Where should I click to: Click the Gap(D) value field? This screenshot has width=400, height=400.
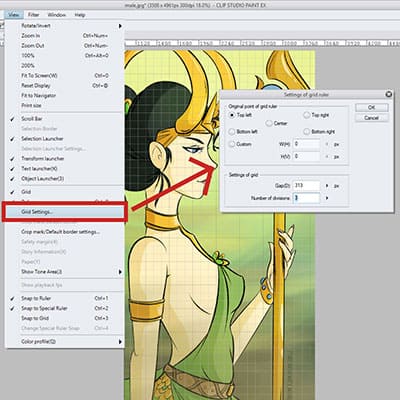tap(306, 186)
